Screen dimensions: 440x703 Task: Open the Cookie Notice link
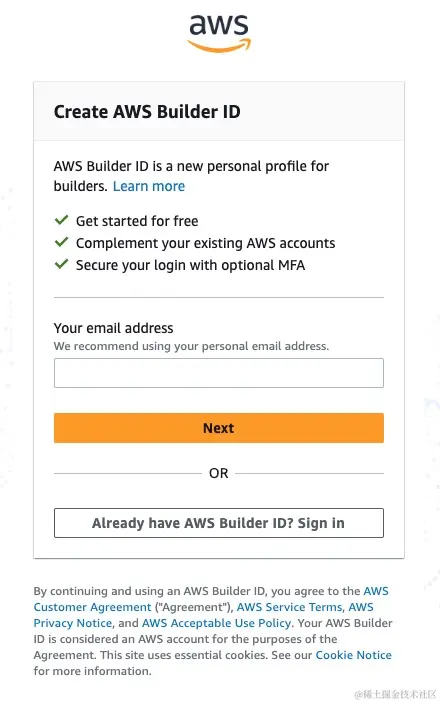(x=353, y=655)
